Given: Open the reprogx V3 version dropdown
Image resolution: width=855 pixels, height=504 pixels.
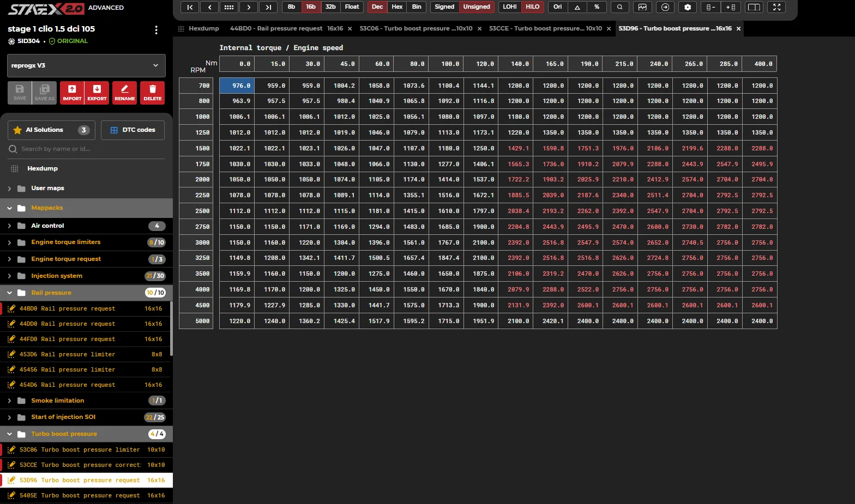Looking at the screenshot, I should (86, 65).
